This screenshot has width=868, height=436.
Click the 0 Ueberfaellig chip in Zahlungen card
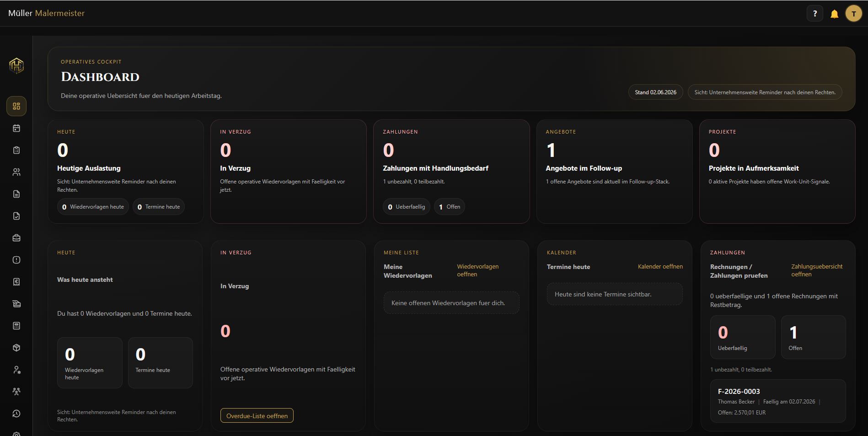click(406, 207)
